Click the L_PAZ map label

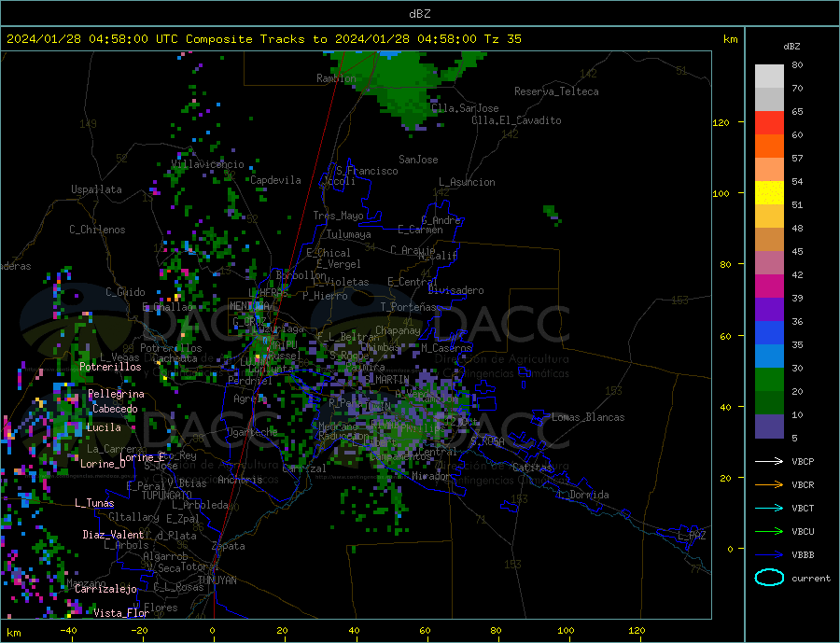coord(692,537)
